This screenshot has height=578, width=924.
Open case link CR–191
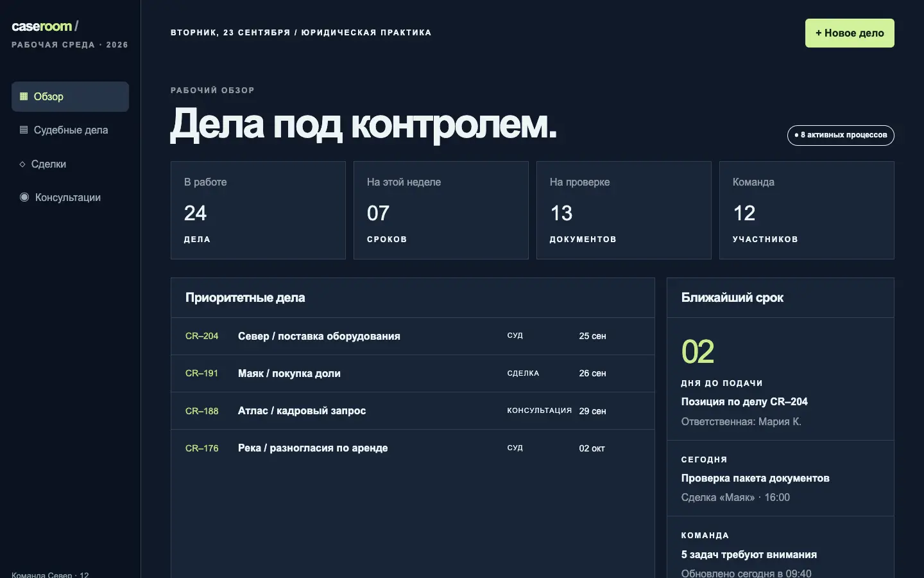(x=201, y=373)
